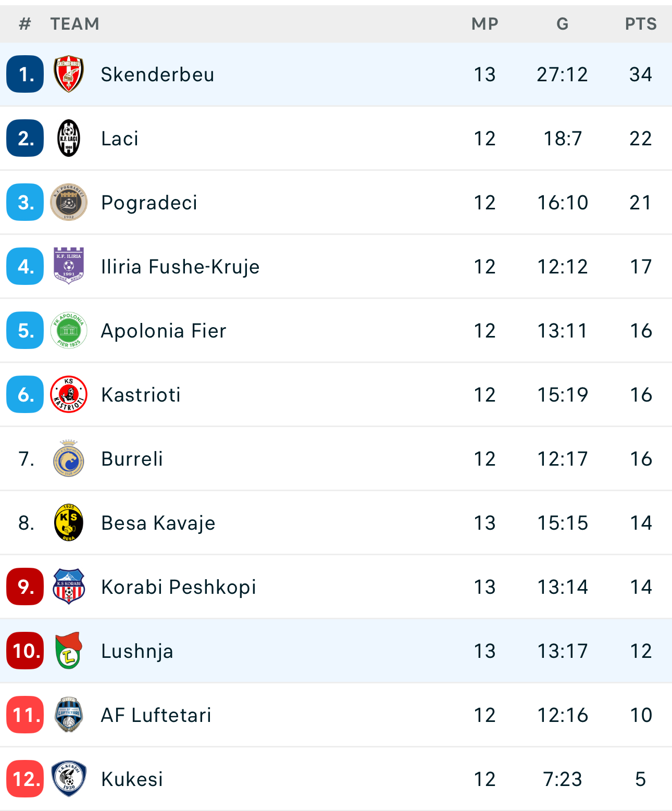672x811 pixels.
Task: Sort standings by the PTS column header
Action: pyautogui.click(x=641, y=24)
